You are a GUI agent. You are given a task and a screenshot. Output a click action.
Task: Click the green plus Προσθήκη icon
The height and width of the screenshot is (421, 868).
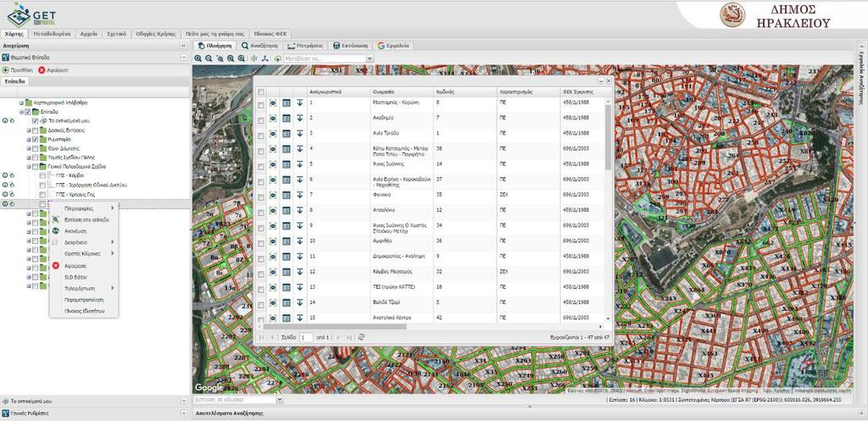point(5,70)
